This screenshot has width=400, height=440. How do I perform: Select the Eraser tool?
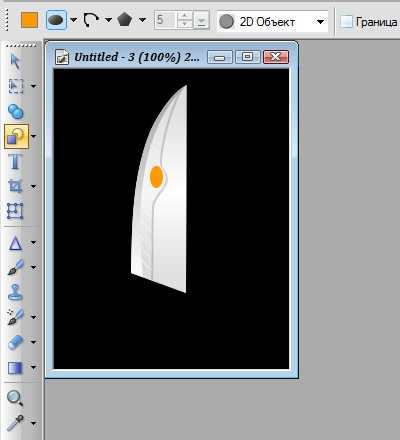tap(15, 342)
